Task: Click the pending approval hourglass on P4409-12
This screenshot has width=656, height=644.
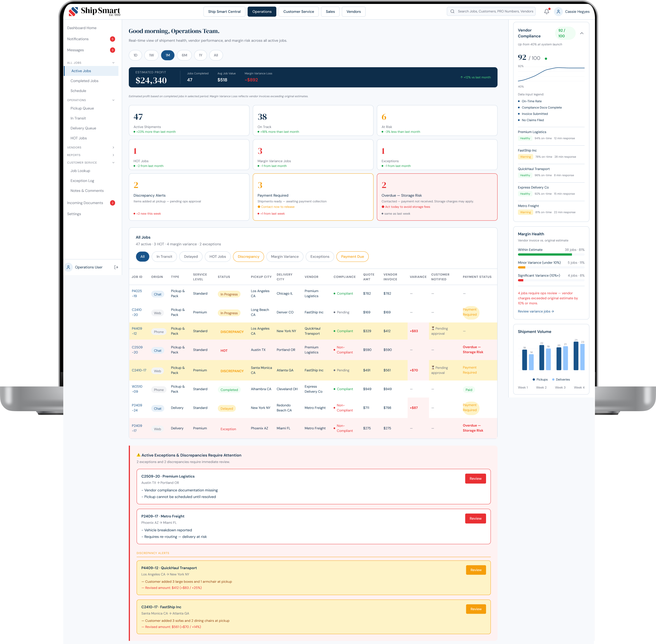Action: click(433, 328)
